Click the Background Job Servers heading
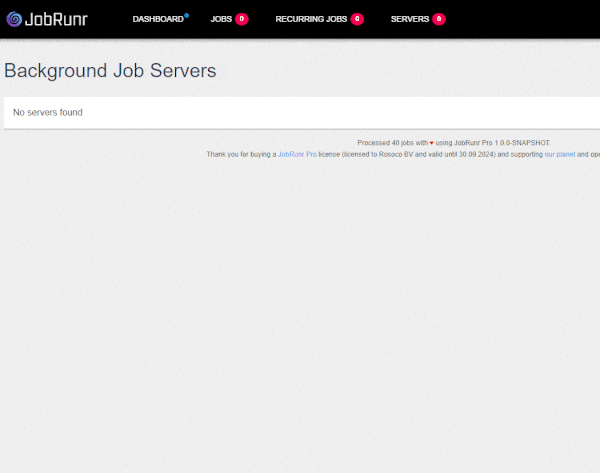 coord(110,71)
